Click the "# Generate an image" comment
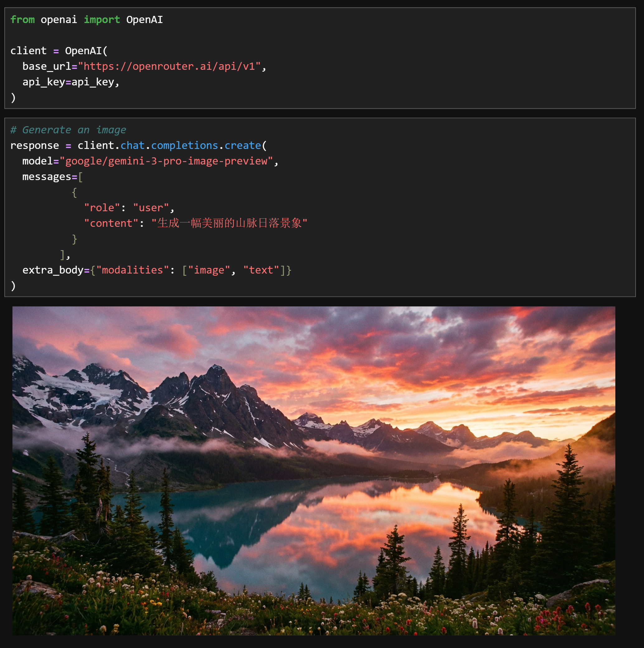This screenshot has height=648, width=644. (x=69, y=130)
